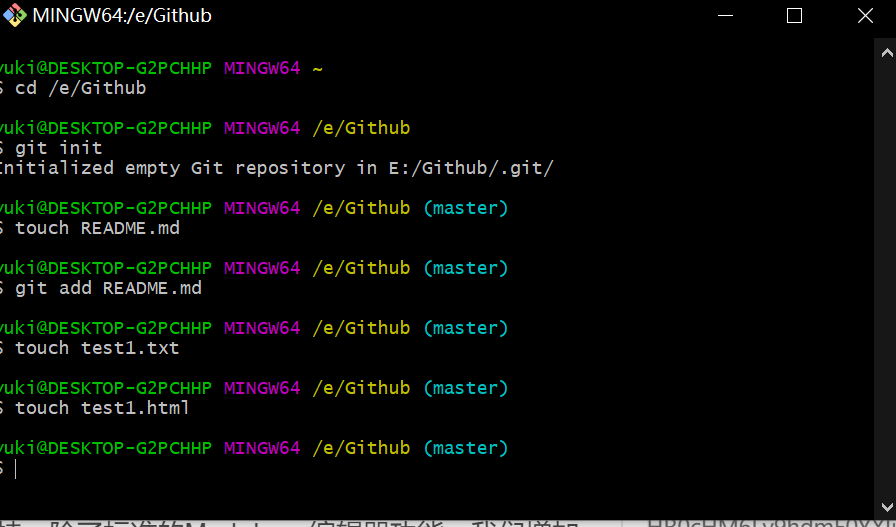Click the vertical scrollbar track
896x527 pixels.
click(x=885, y=280)
